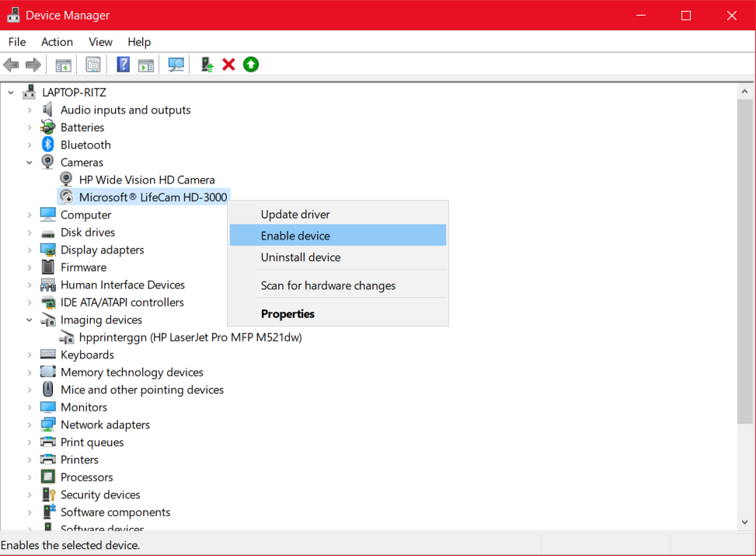This screenshot has height=556, width=756.
Task: Click the LAPTOP-RITZ computer root icon
Action: (29, 92)
